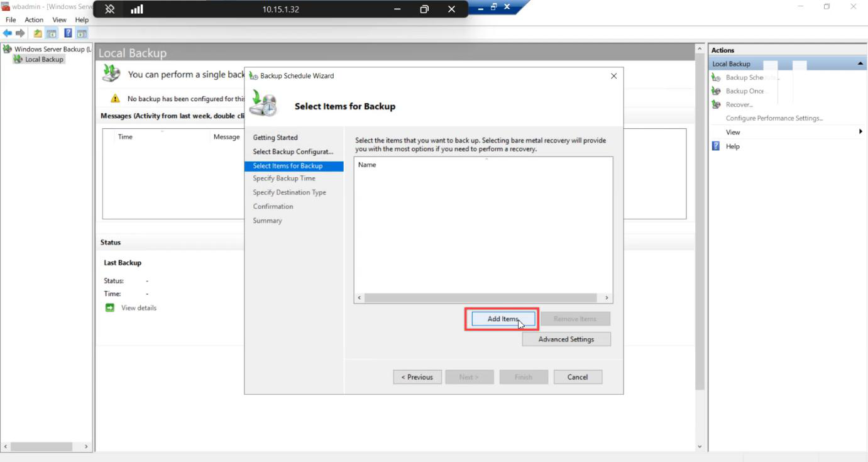Collapse the Local Backup section in Actions pane

[860, 64]
